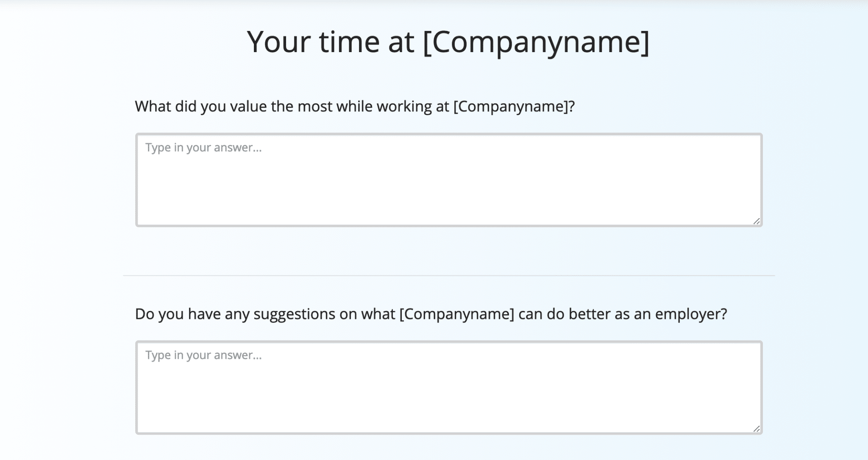The image size is (868, 460).
Task: Click the resize handle of the first answer box
Action: tap(757, 221)
